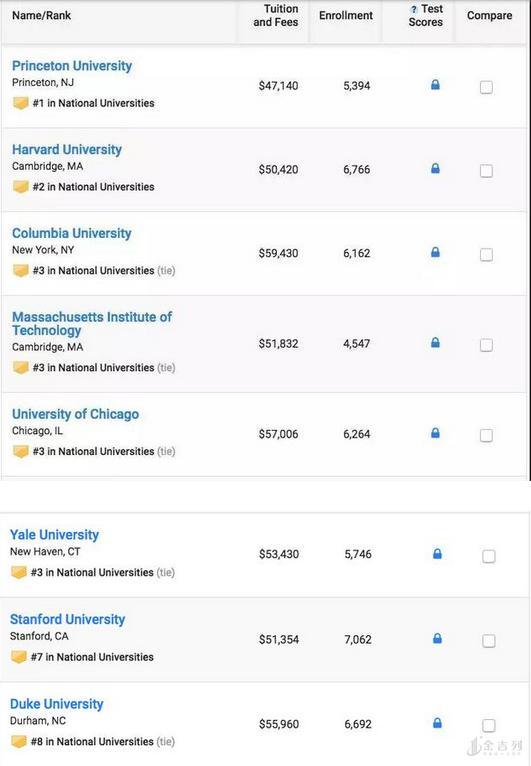Click the lock icon in Princeton's Test Scores
Image resolution: width=531 pixels, height=766 pixels.
435,85
